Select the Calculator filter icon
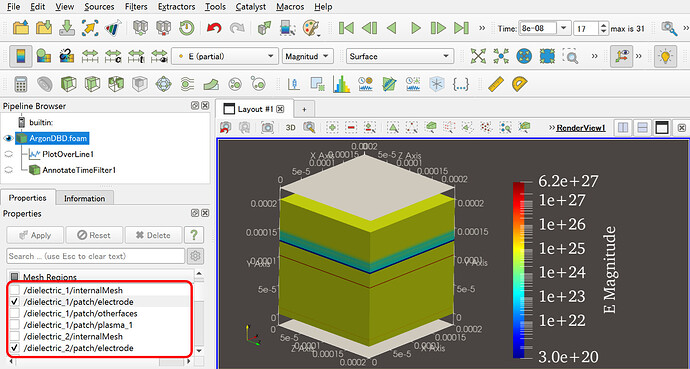The height and width of the screenshot is (369, 690). (x=21, y=84)
